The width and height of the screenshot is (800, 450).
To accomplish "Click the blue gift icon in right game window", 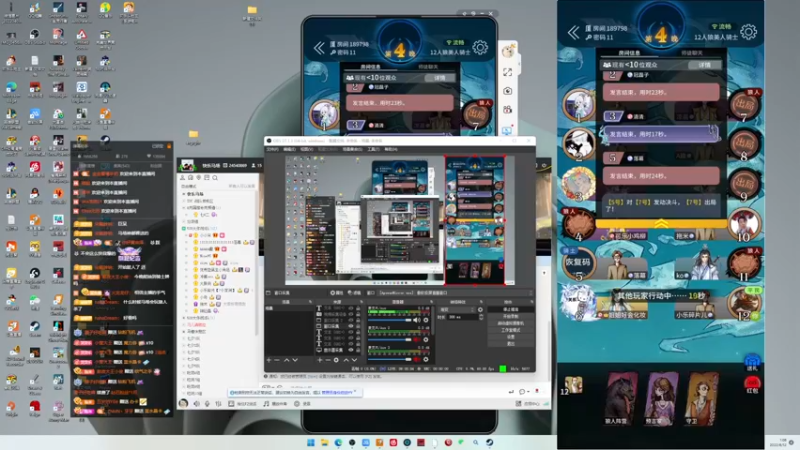I will pos(752,361).
